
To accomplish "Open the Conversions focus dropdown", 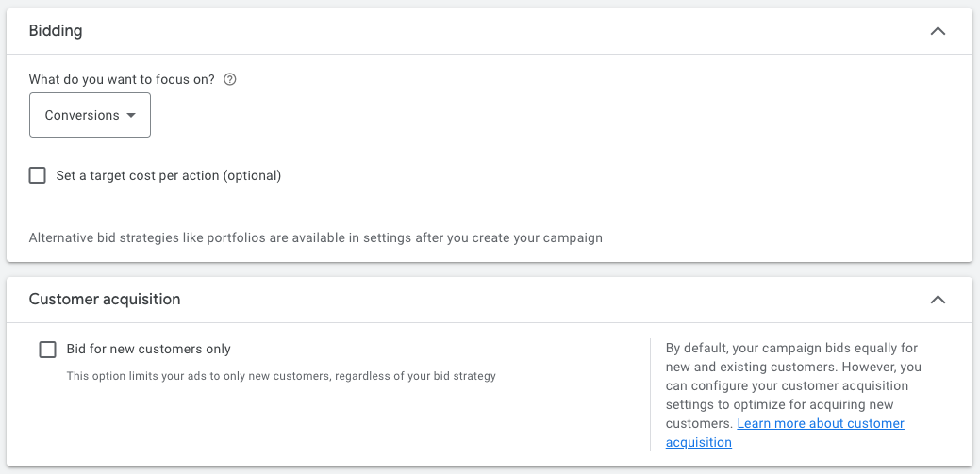I will (x=90, y=115).
